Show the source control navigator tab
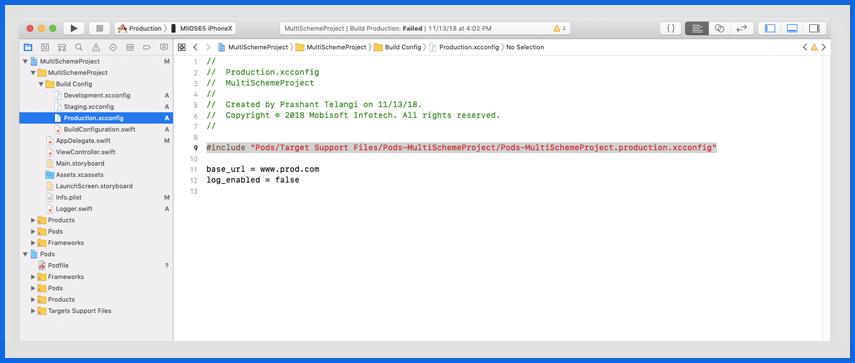 45,47
